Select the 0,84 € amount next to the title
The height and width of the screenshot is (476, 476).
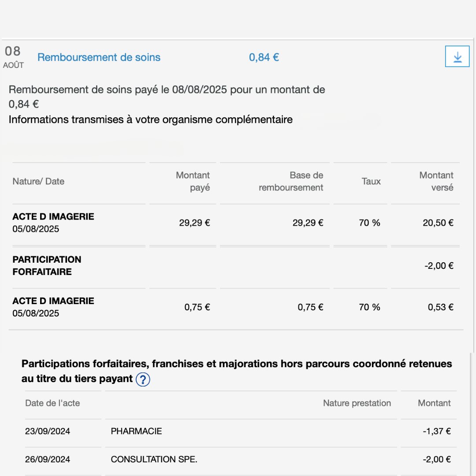click(x=264, y=57)
